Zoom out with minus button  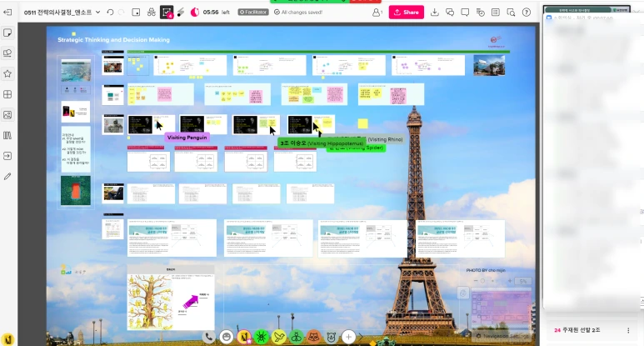pyautogui.click(x=476, y=281)
